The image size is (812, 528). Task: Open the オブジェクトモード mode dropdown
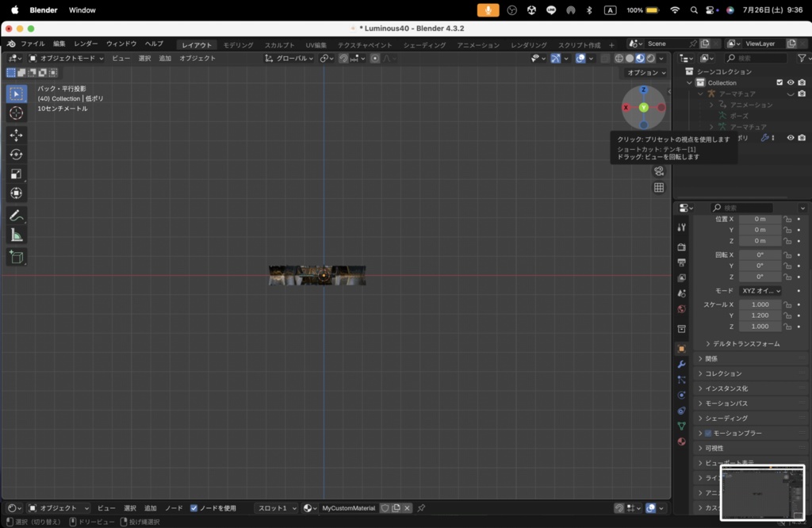[x=67, y=59]
